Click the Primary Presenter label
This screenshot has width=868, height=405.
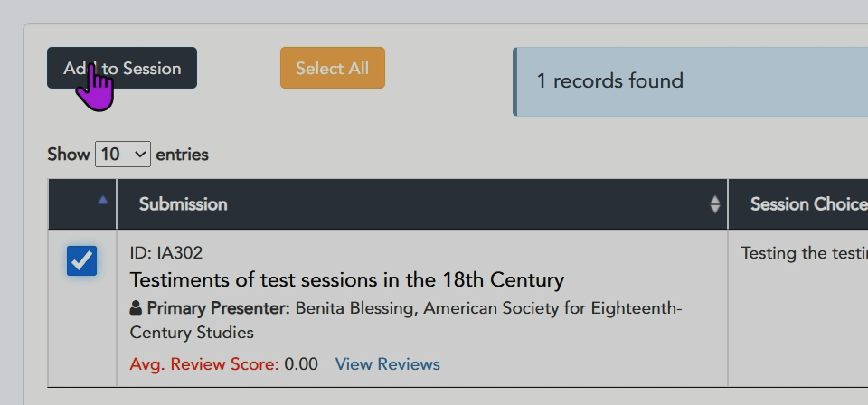click(218, 308)
